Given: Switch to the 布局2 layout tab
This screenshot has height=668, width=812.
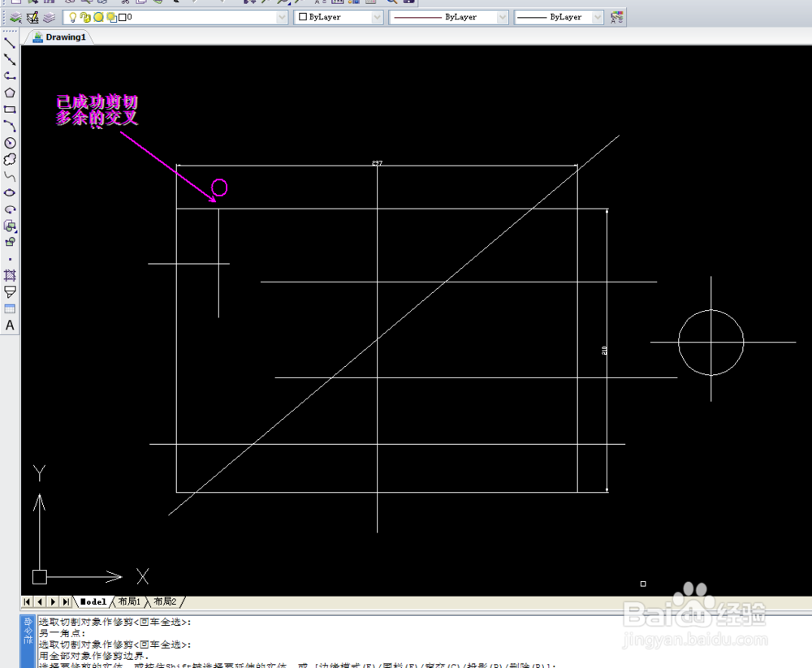Looking at the screenshot, I should 165,601.
